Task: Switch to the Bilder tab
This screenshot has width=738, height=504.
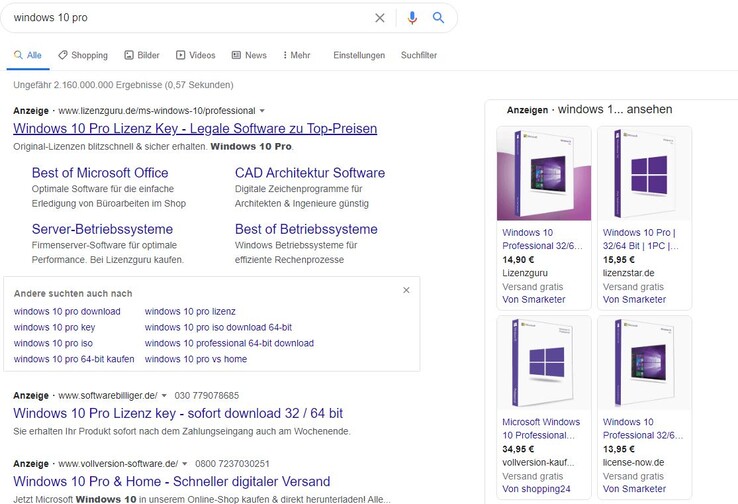Action: click(x=142, y=55)
